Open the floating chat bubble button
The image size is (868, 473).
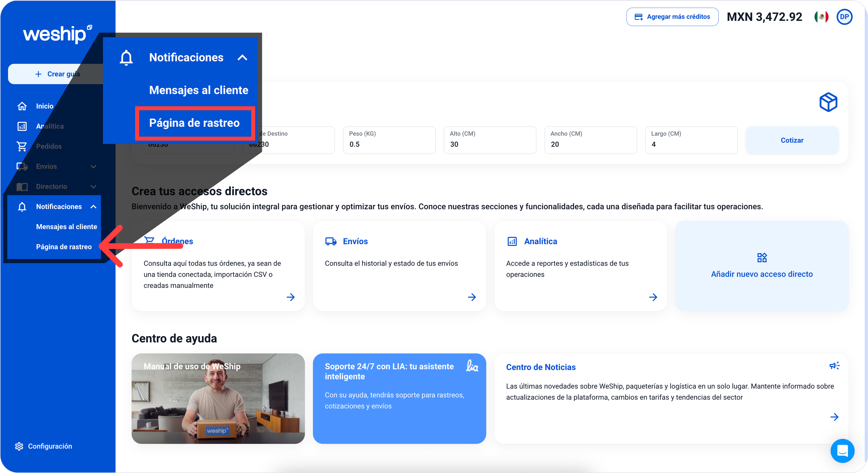click(x=842, y=451)
